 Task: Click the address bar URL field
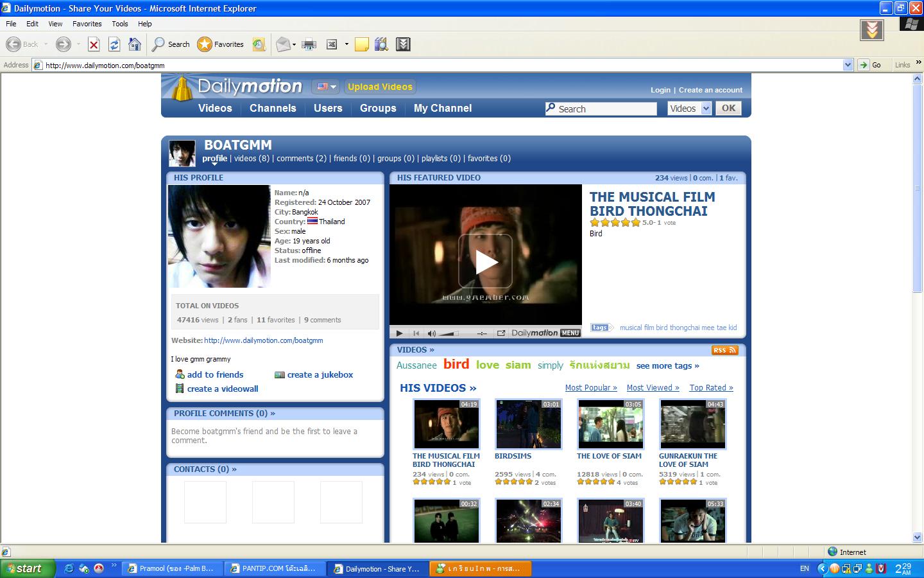point(443,65)
